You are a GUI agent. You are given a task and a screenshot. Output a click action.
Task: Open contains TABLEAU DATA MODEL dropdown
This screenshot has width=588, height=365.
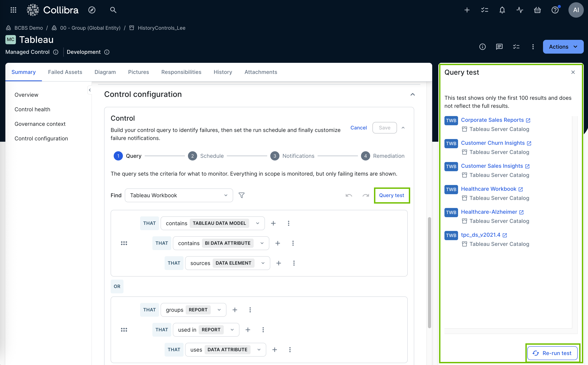click(x=213, y=223)
